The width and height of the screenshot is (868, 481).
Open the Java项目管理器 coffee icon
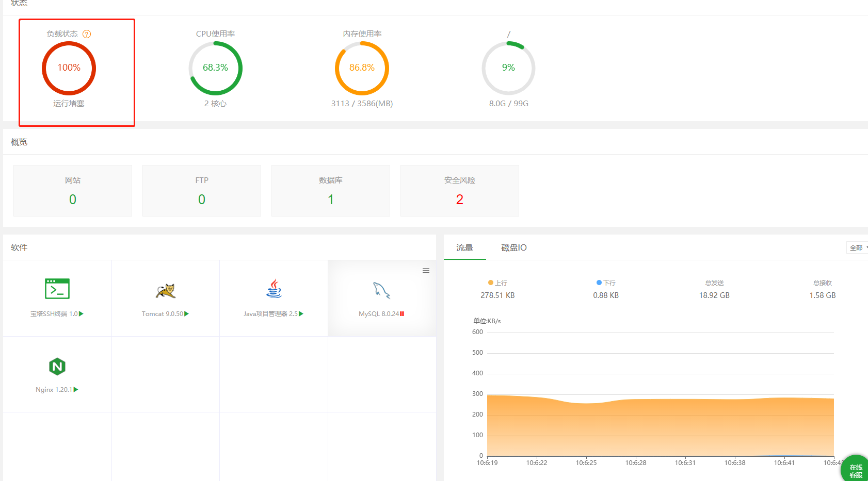pyautogui.click(x=274, y=289)
